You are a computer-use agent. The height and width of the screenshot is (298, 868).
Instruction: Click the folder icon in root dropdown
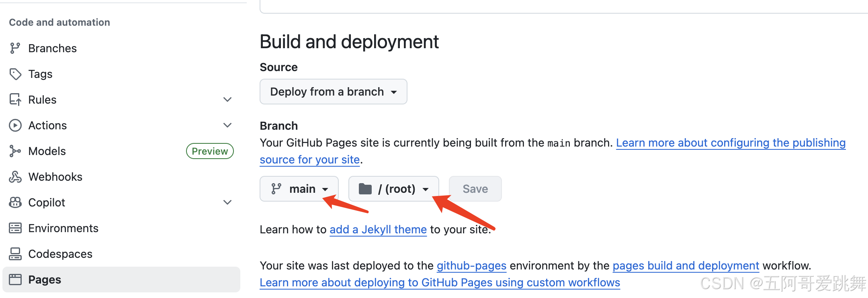point(365,188)
